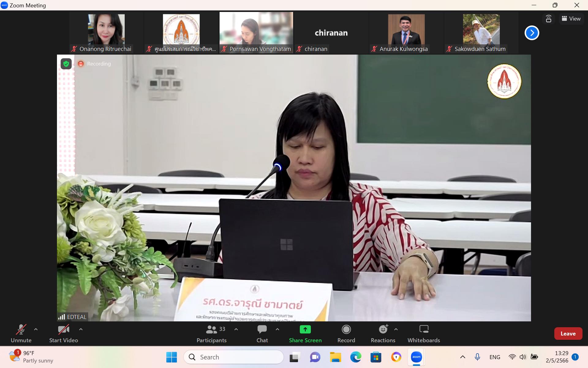Image resolution: width=588 pixels, height=368 pixels.
Task: Click the green encryption shield icon
Action: pos(66,64)
